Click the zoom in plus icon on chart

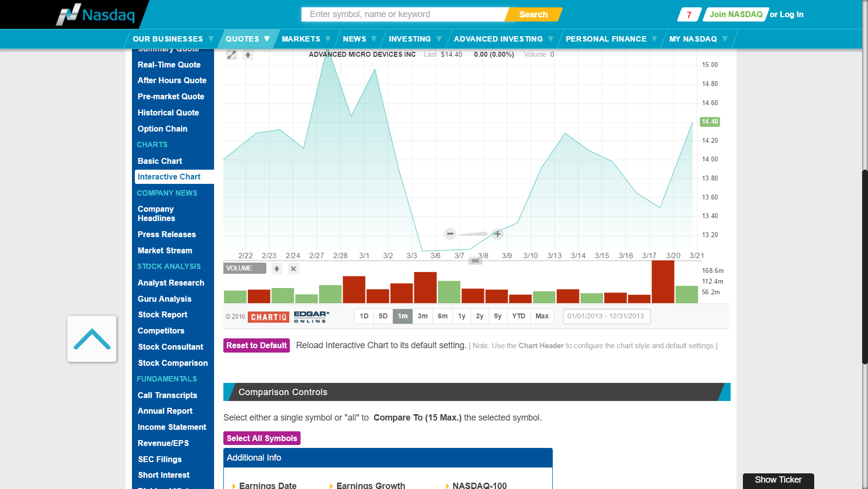498,234
